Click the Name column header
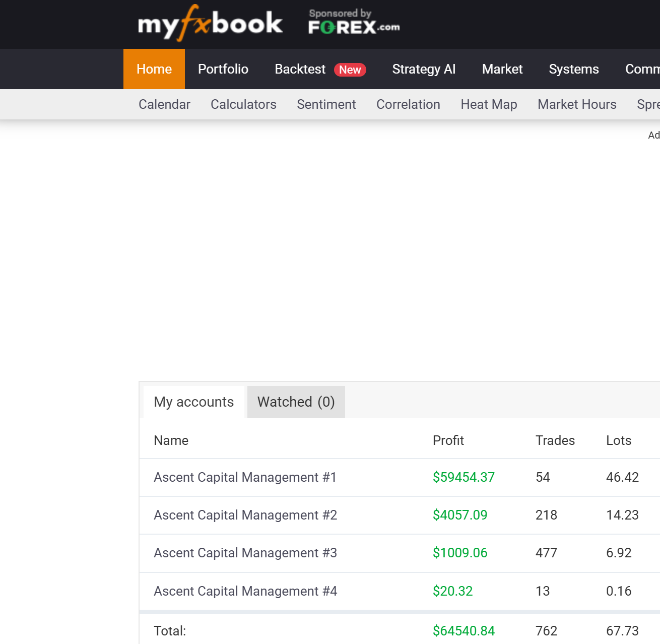Image resolution: width=660 pixels, height=644 pixels. point(171,440)
